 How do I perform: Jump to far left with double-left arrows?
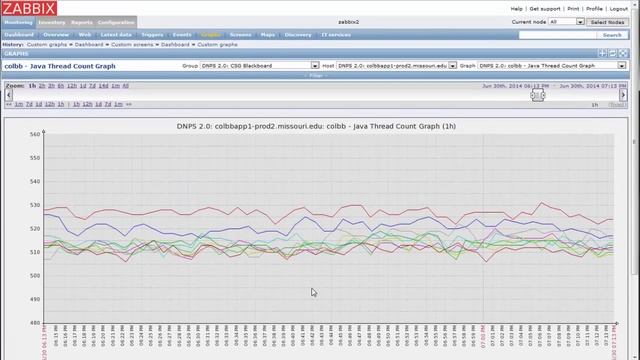click(9, 104)
